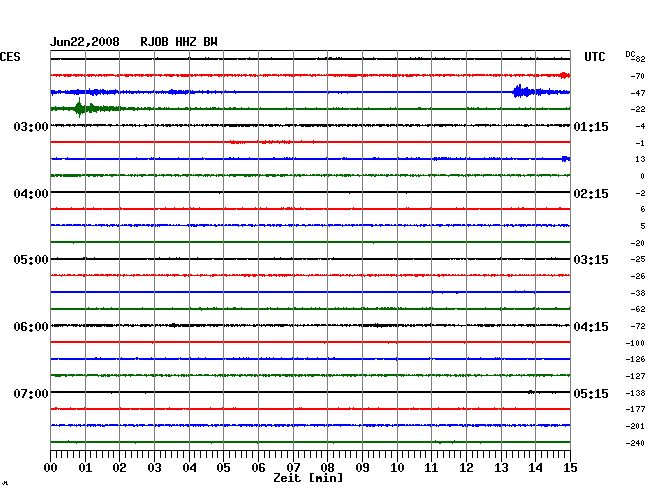
Task: Click the DC offset value -25
Action: click(x=638, y=259)
